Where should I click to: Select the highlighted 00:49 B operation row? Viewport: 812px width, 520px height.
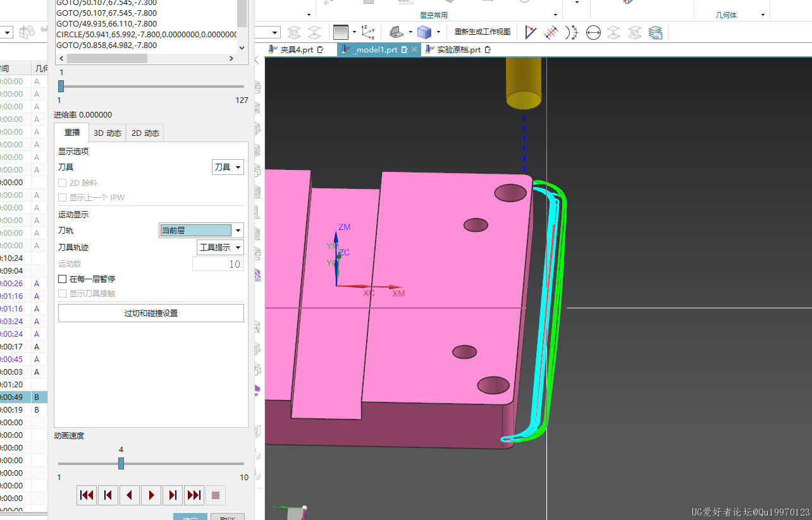[23, 397]
